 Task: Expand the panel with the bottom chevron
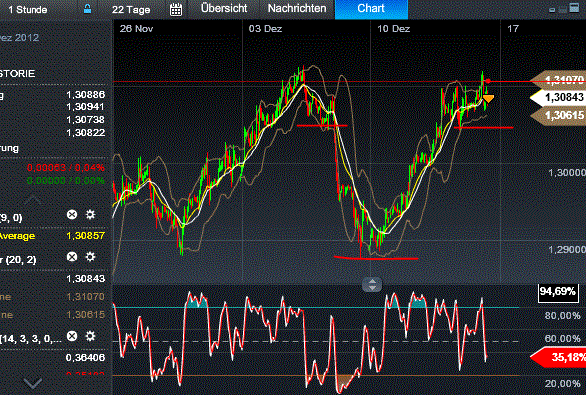point(33,383)
